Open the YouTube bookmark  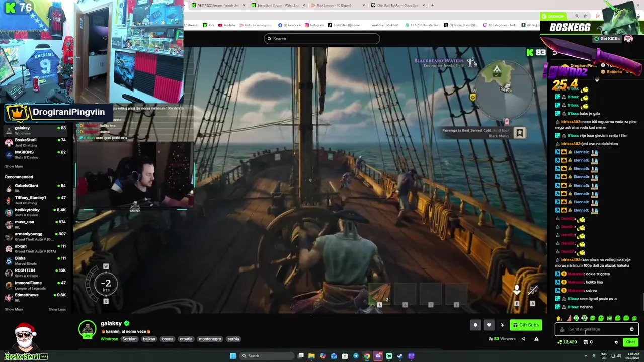coord(227,25)
